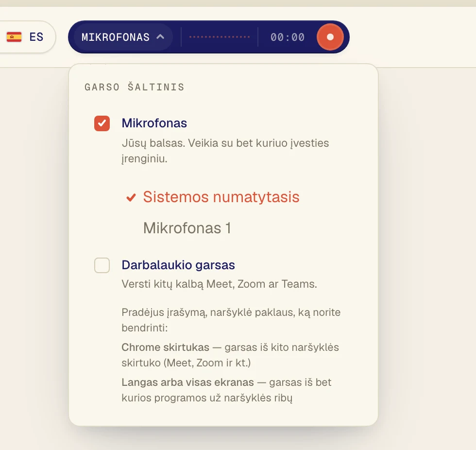Enable the Darbalaukio garsas checkbox

click(x=102, y=265)
